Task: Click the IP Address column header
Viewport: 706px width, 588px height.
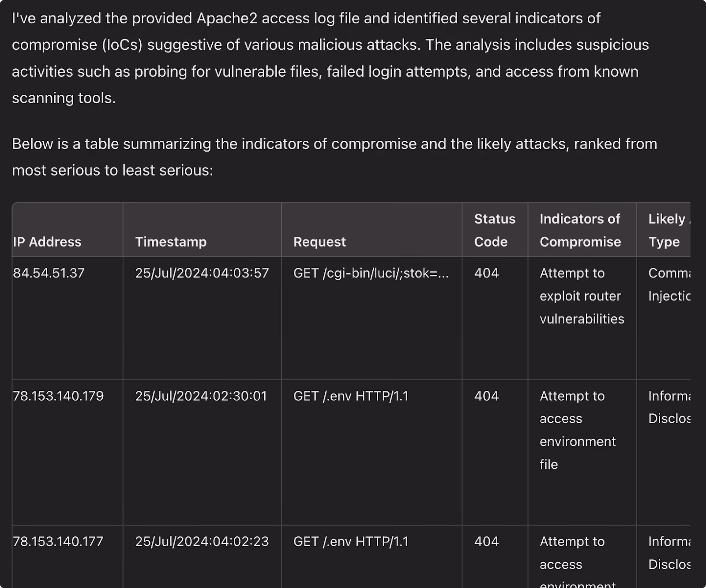Action: click(47, 242)
